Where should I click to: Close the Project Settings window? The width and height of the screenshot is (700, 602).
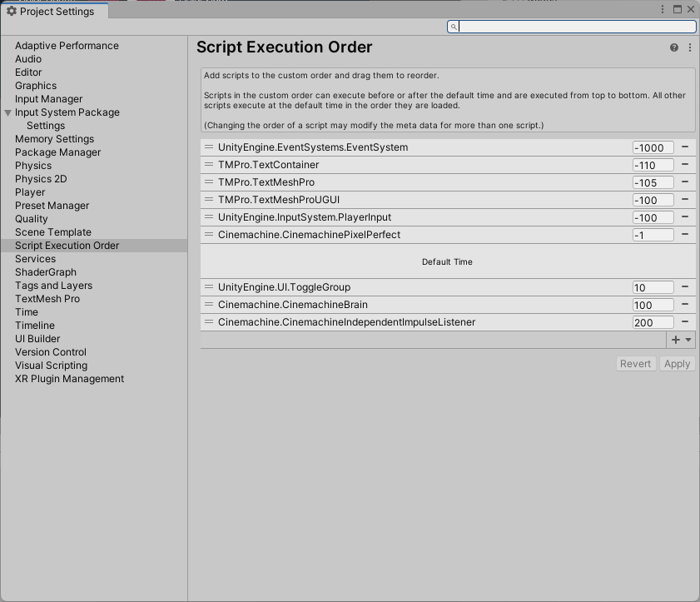coord(691,9)
